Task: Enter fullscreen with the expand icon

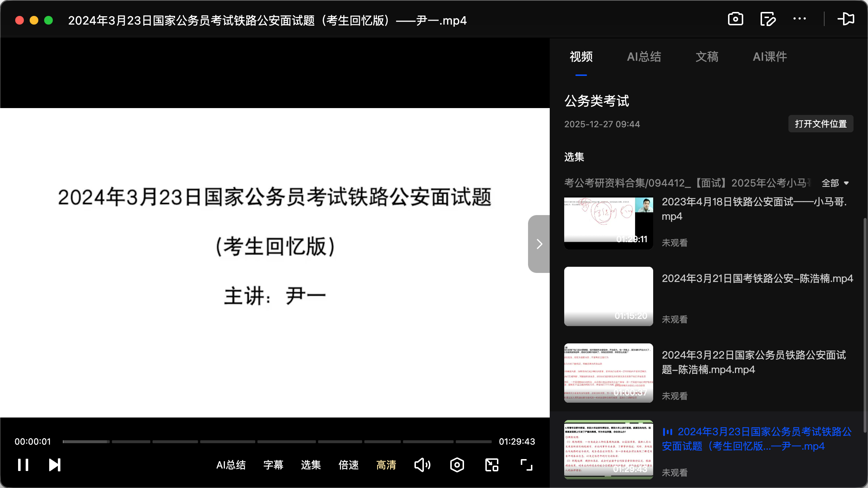Action: click(526, 465)
